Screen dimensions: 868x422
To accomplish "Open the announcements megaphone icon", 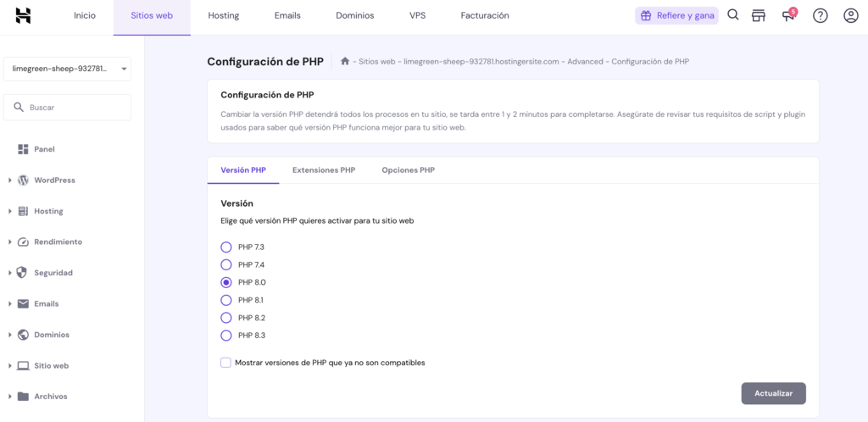I will [x=788, y=15].
